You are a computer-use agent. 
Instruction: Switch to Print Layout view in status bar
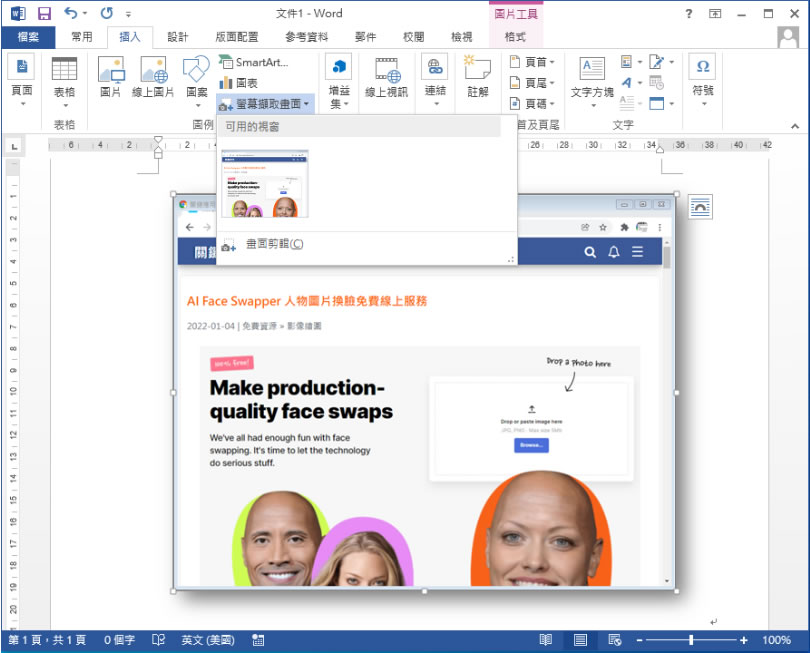click(580, 640)
